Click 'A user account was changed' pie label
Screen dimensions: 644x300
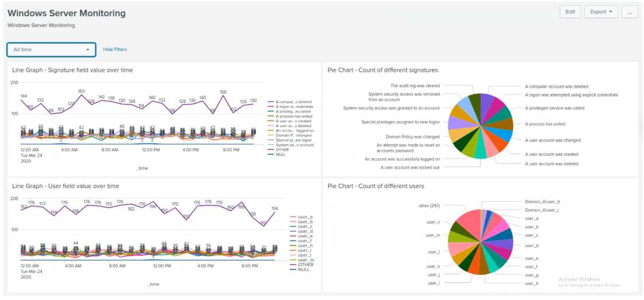(x=553, y=140)
